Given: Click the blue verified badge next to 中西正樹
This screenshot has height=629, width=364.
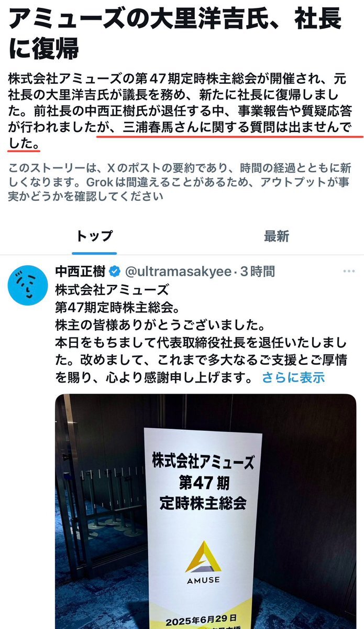Looking at the screenshot, I should [x=115, y=272].
